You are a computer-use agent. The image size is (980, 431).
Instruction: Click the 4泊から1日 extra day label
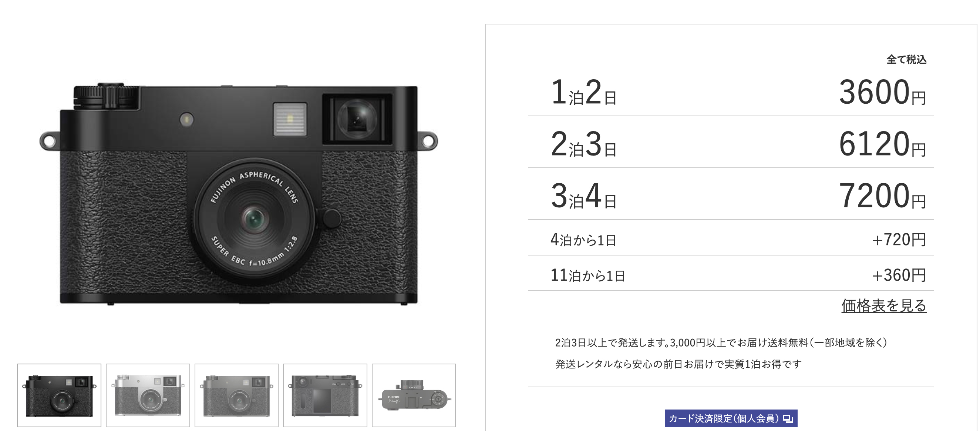pyautogui.click(x=583, y=240)
